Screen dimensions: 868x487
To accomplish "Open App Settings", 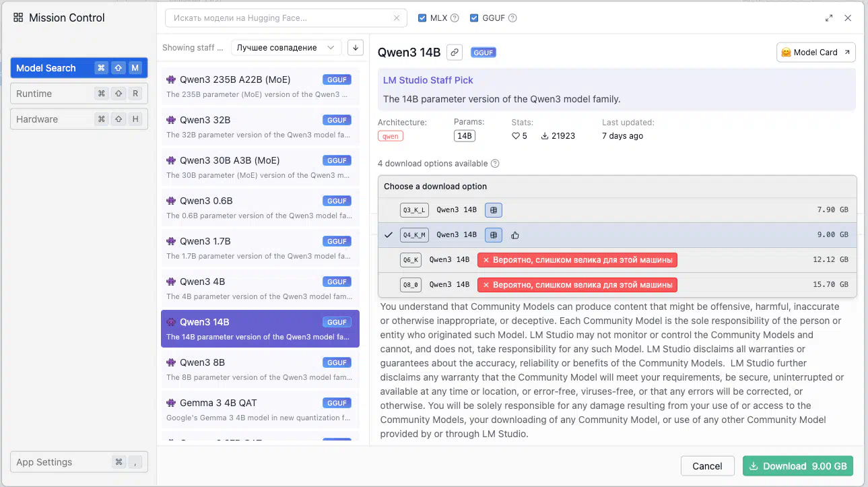I will [79, 462].
